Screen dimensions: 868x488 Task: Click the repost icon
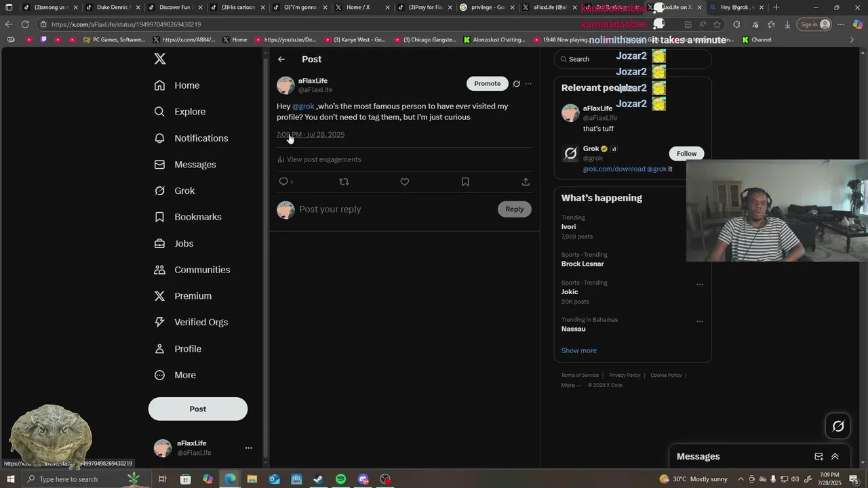[344, 182]
